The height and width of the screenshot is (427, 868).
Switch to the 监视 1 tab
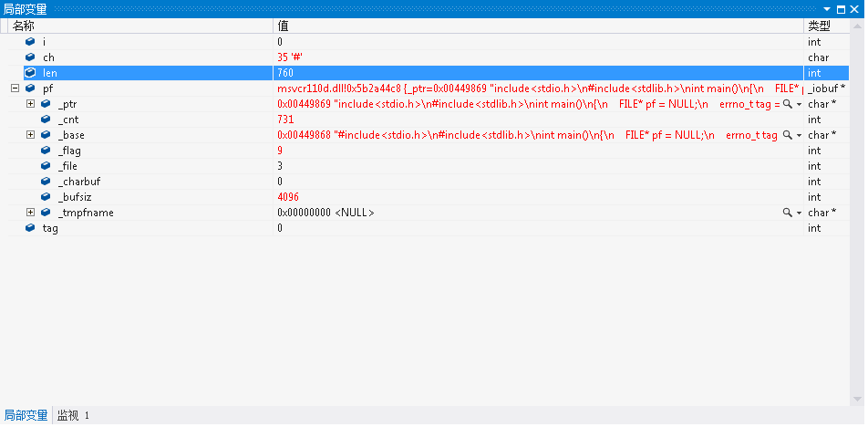73,416
